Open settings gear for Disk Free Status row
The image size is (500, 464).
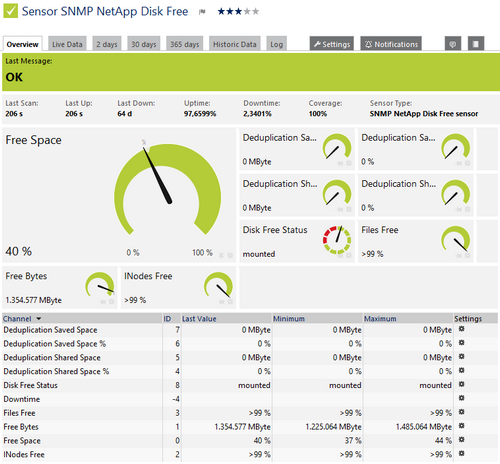(x=461, y=384)
